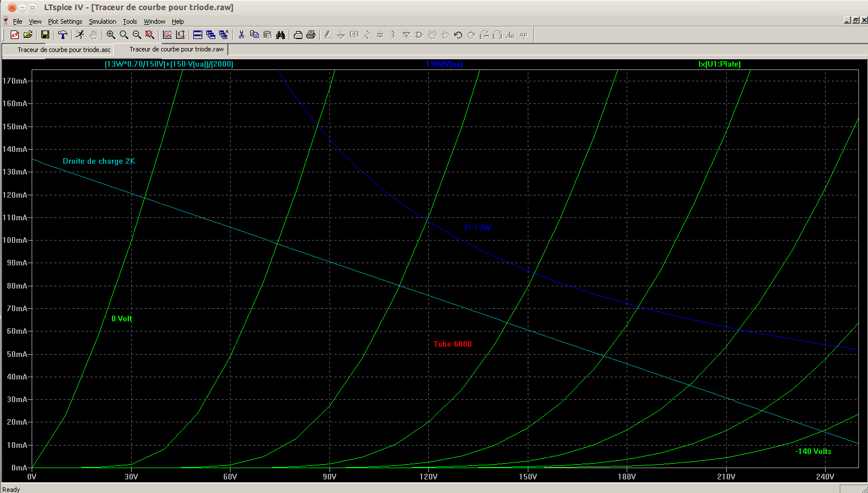Click the 'Ready' status bar text
This screenshot has height=493, width=868.
(11, 489)
